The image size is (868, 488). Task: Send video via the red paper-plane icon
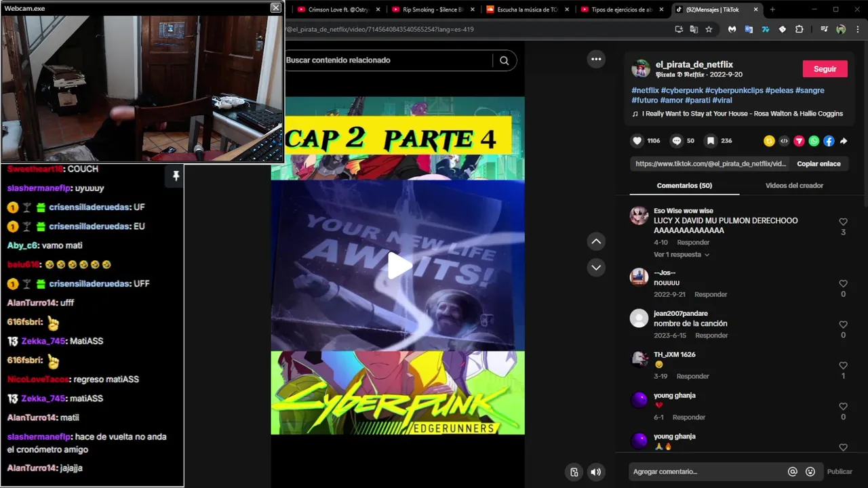[x=799, y=141]
